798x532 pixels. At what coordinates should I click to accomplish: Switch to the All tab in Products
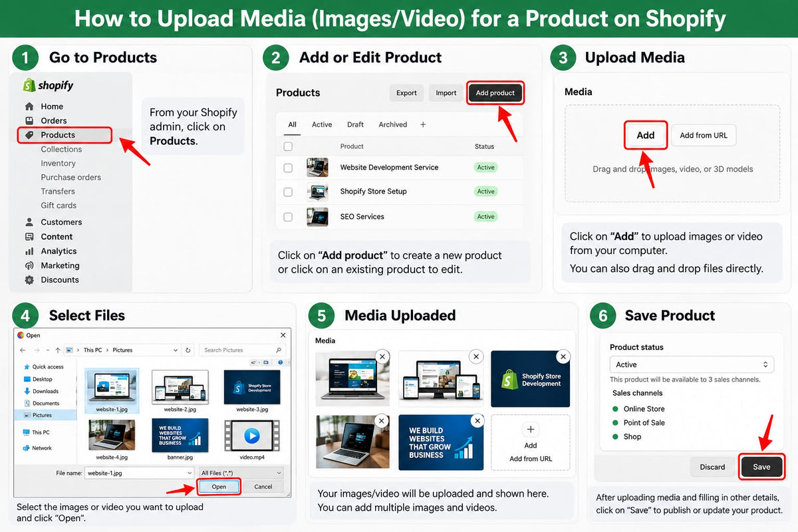click(292, 124)
